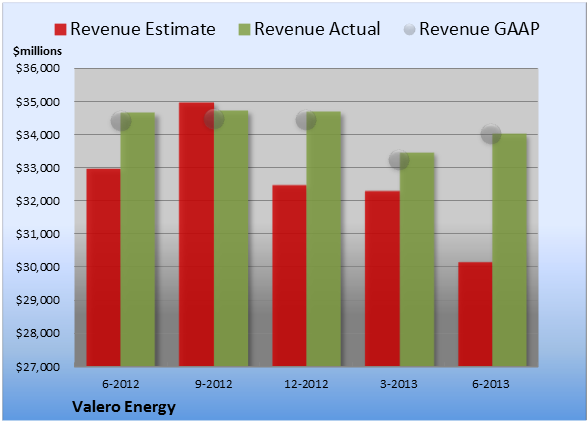Image resolution: width=588 pixels, height=422 pixels.
Task: Click the '$35,000' axis label
Action: pyautogui.click(x=38, y=102)
